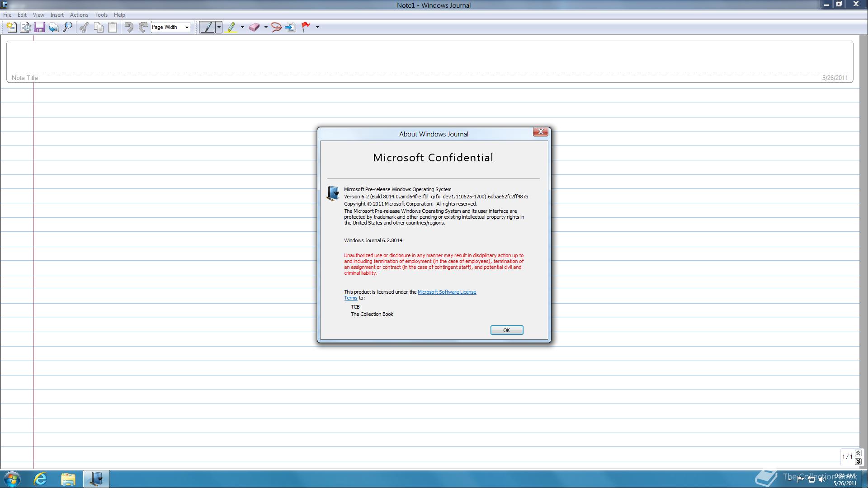Open the Help menu
The width and height of the screenshot is (868, 488).
tap(119, 15)
